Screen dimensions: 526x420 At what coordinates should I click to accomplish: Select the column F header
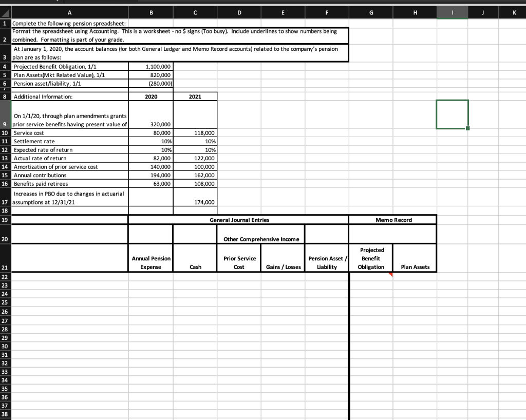327,12
